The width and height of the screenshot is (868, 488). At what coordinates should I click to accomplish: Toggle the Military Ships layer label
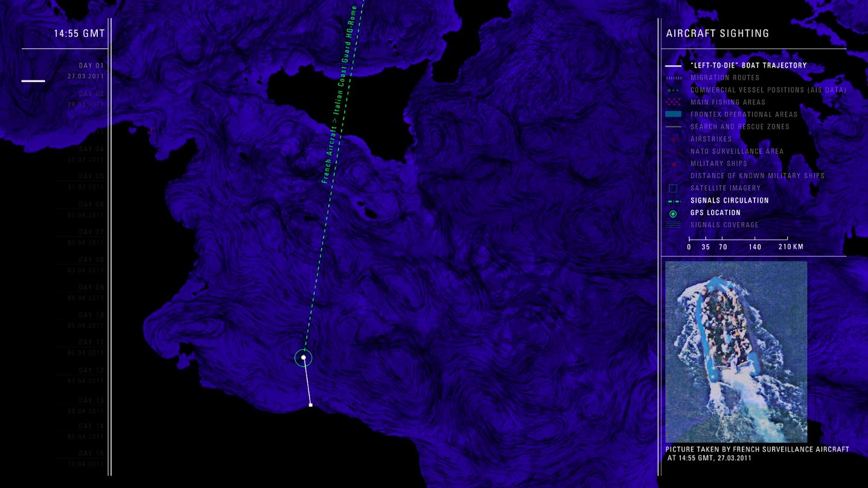(719, 164)
